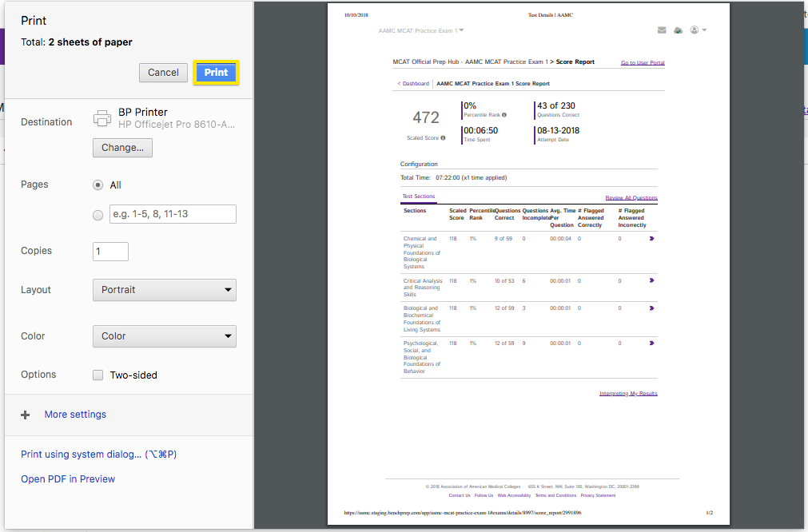
Task: Click the info icon beside Scaled Score
Action: point(443,138)
